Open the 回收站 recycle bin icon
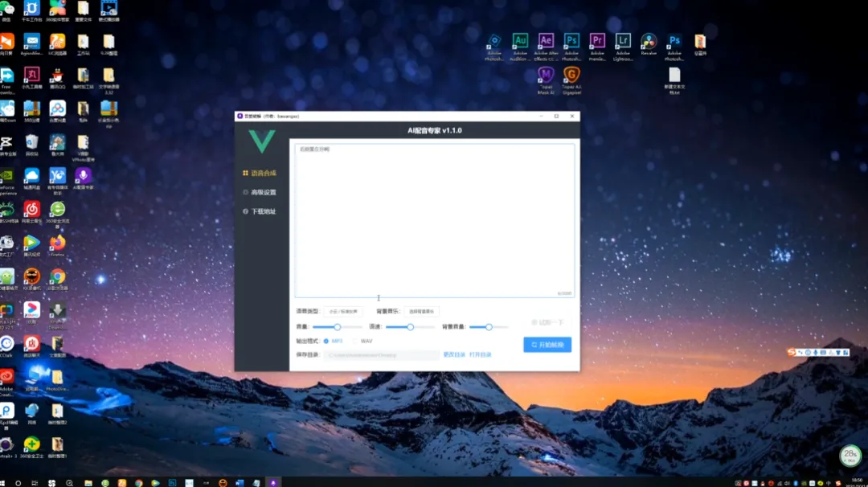The image size is (868, 487). pos(31,145)
